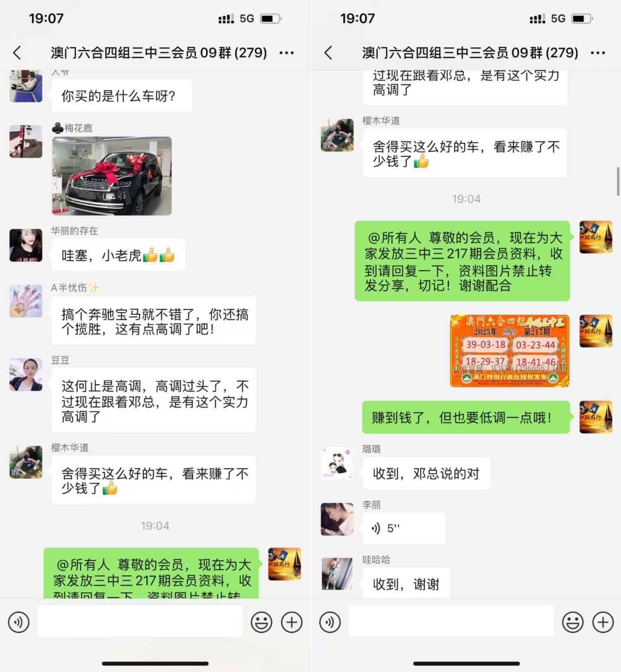Open the orange 第217期 lottery image
Viewport: 621px width, 672px height.
coord(510,351)
